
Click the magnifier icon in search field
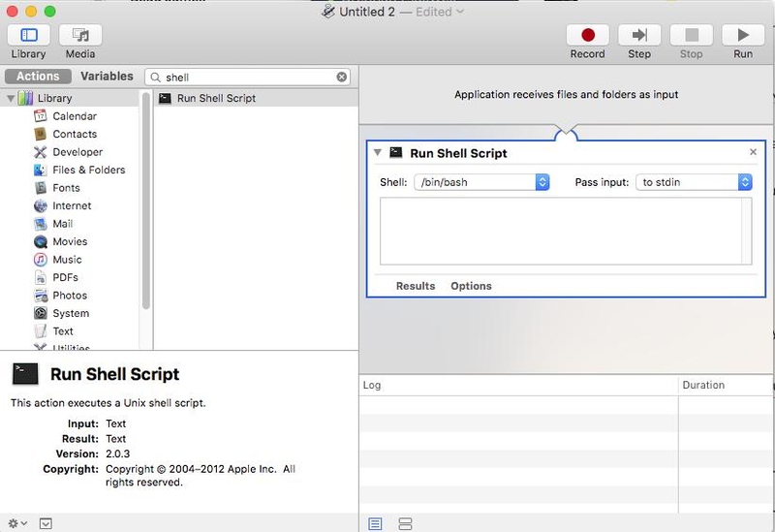coord(156,78)
